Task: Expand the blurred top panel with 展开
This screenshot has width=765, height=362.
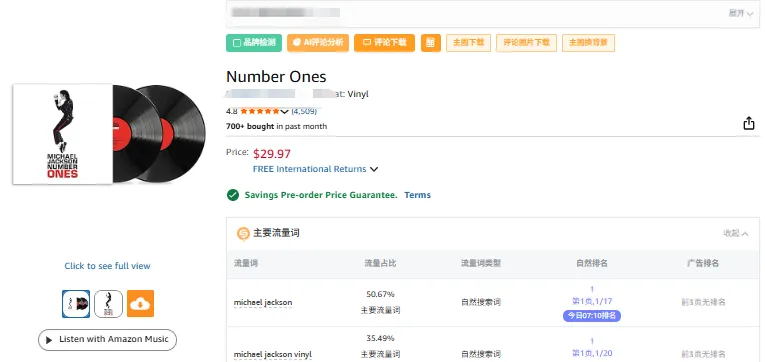Action: 741,14
